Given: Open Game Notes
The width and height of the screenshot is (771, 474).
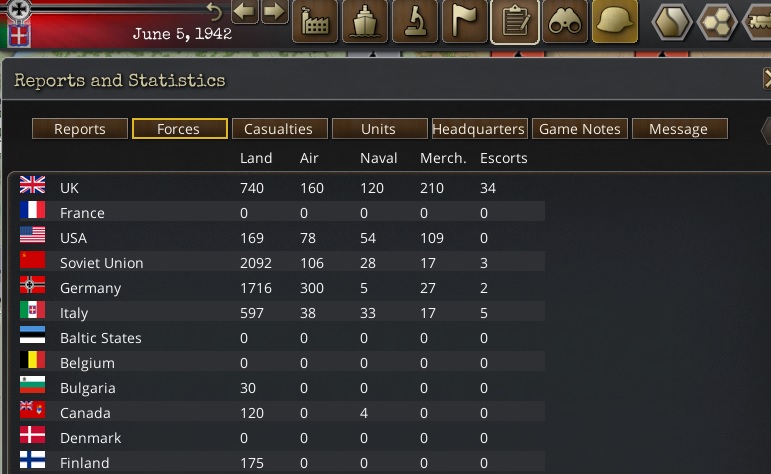Looking at the screenshot, I should coord(579,129).
